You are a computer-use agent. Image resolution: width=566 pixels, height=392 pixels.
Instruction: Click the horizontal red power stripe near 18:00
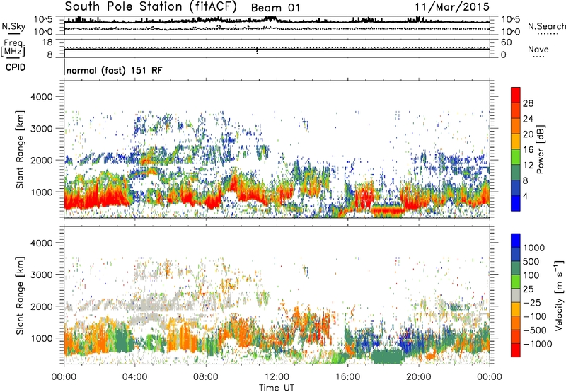point(387,210)
